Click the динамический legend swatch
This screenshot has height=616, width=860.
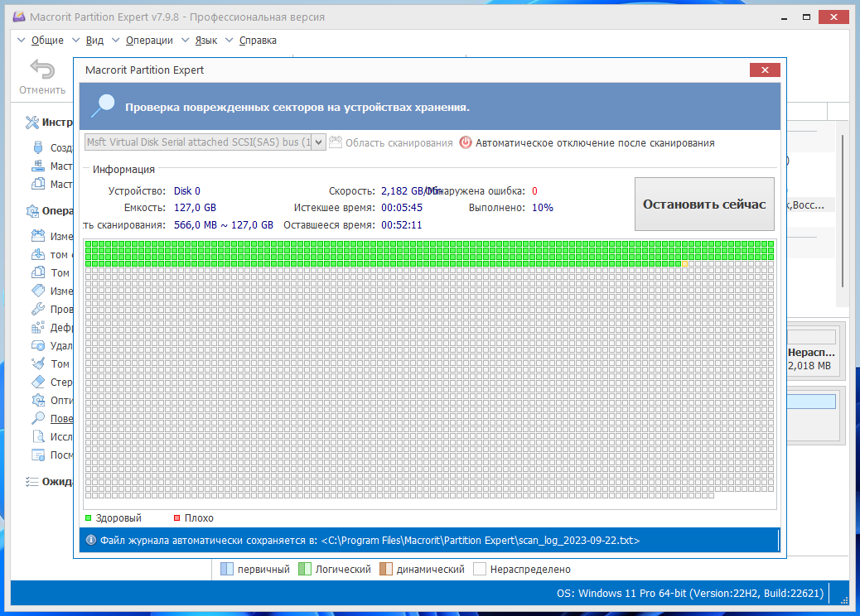386,569
